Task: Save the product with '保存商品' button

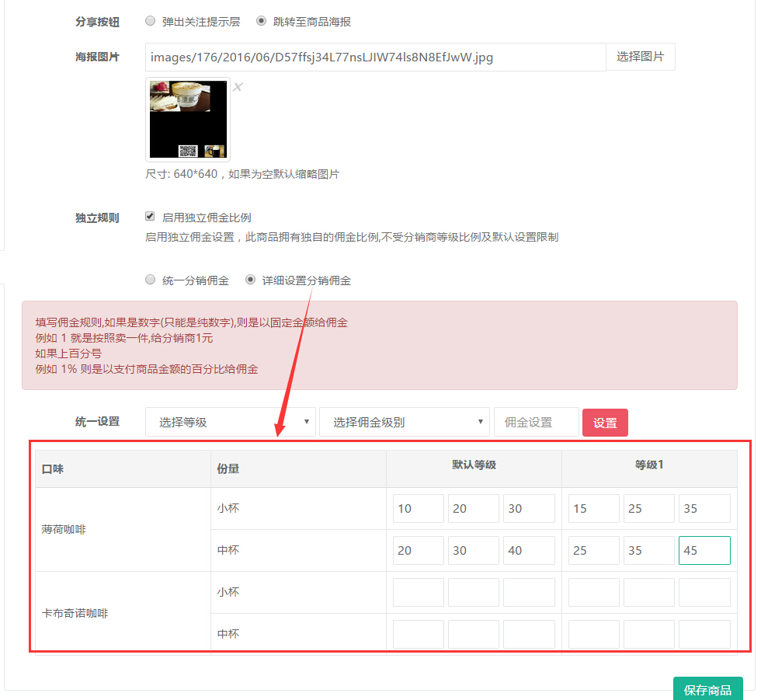Action: 707,689
